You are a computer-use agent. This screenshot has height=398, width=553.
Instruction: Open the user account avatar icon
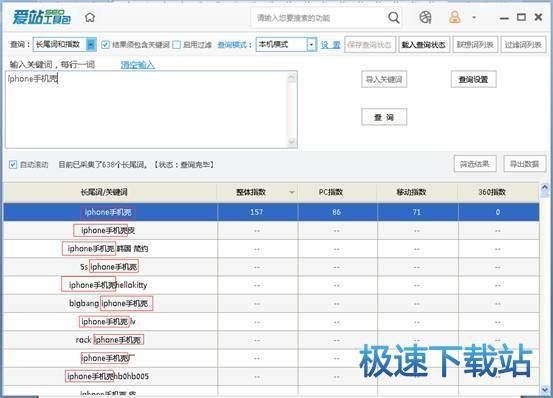[x=455, y=17]
